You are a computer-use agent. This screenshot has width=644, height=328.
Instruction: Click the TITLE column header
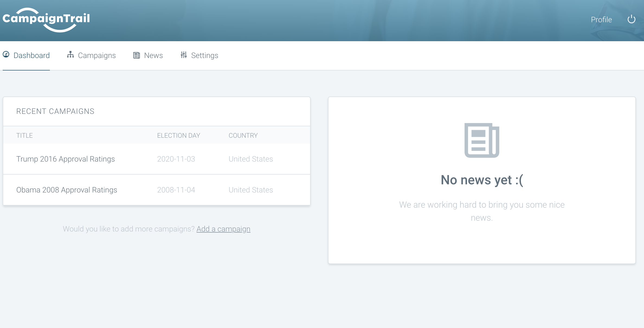(x=24, y=135)
